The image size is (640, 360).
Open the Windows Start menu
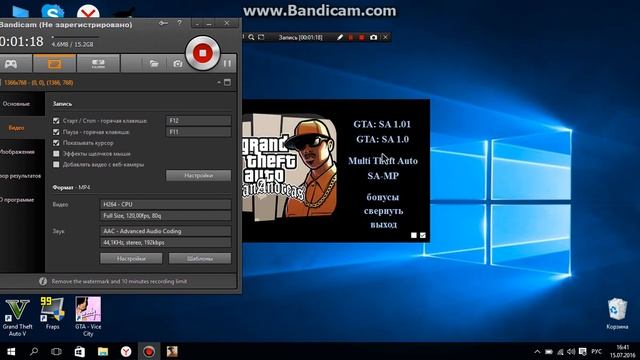(x=11, y=351)
